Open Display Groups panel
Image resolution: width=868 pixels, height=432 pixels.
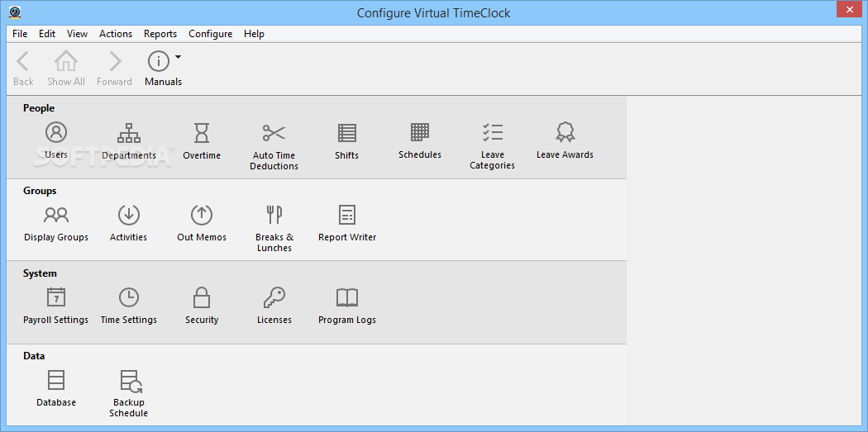(56, 223)
